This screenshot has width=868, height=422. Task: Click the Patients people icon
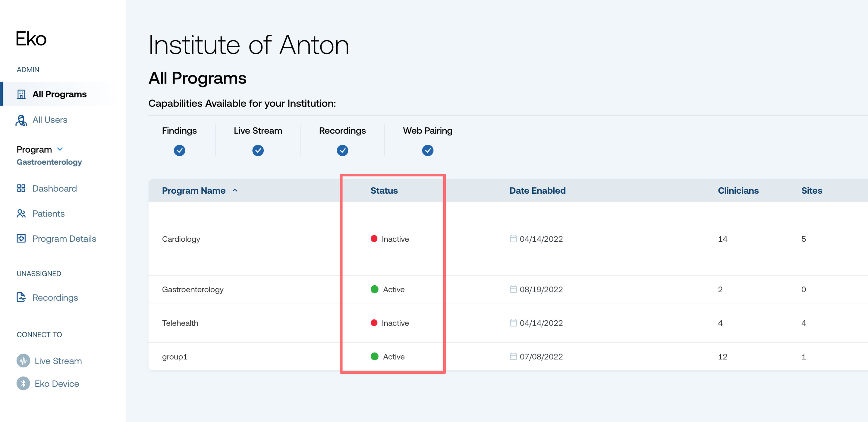[x=21, y=214]
